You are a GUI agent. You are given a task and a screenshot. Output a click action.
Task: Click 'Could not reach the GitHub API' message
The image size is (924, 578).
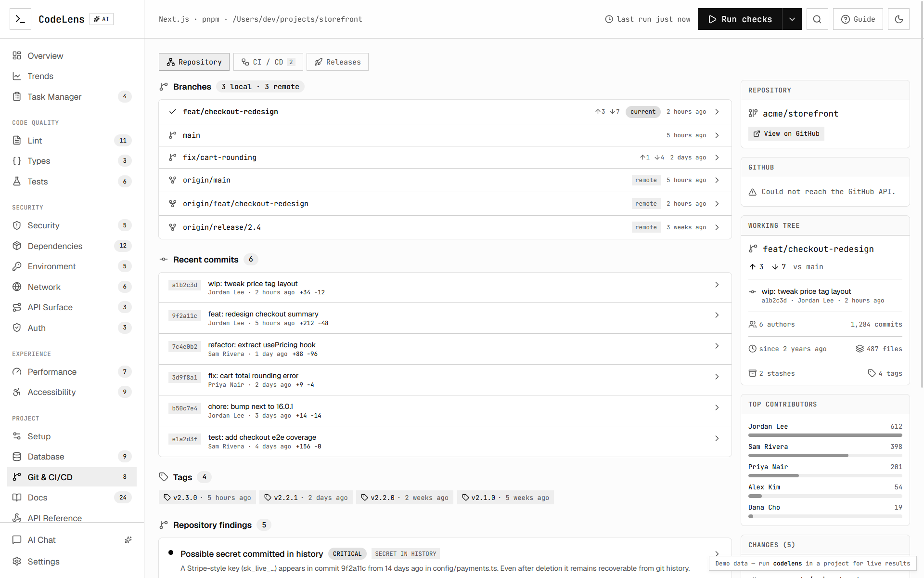[828, 192]
